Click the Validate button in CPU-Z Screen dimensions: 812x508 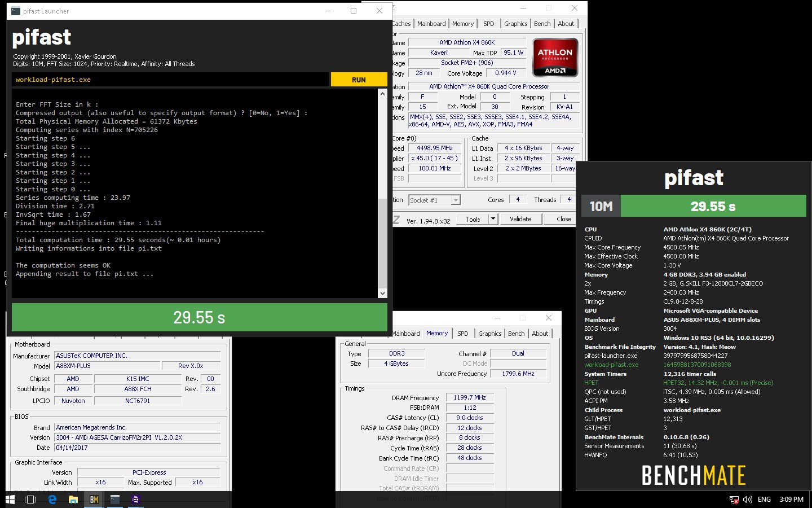pos(520,219)
